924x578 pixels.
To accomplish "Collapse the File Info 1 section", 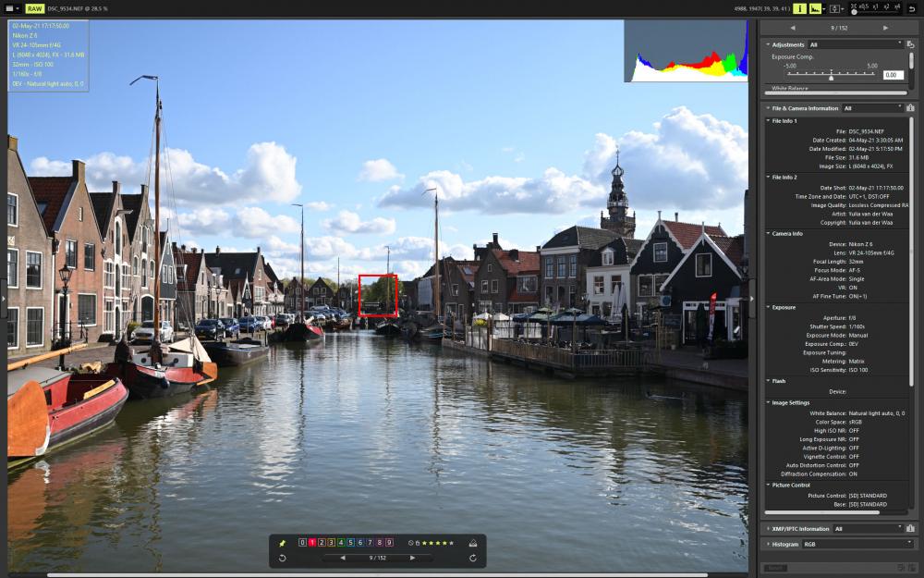I will click(769, 121).
